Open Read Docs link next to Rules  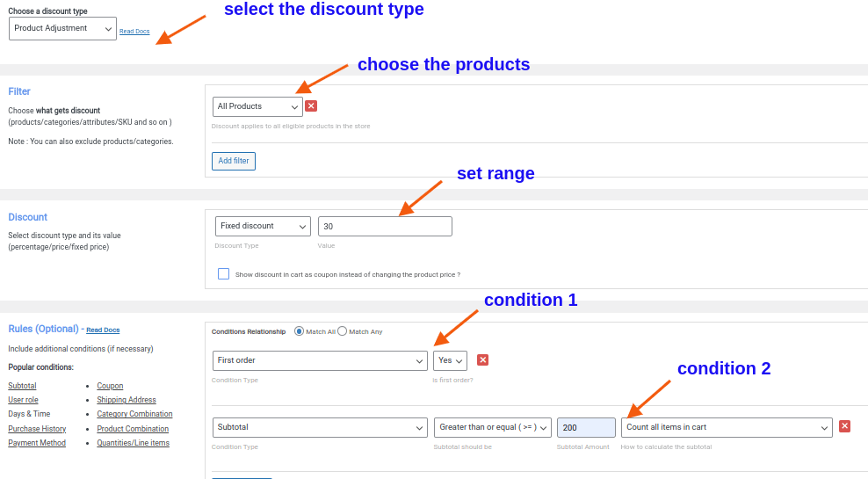coord(103,330)
